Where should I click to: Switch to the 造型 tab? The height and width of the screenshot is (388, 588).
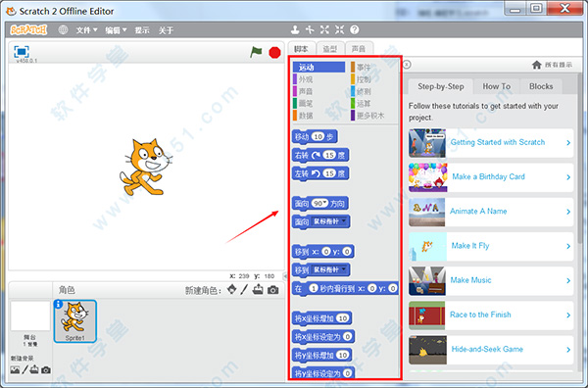pyautogui.click(x=330, y=49)
